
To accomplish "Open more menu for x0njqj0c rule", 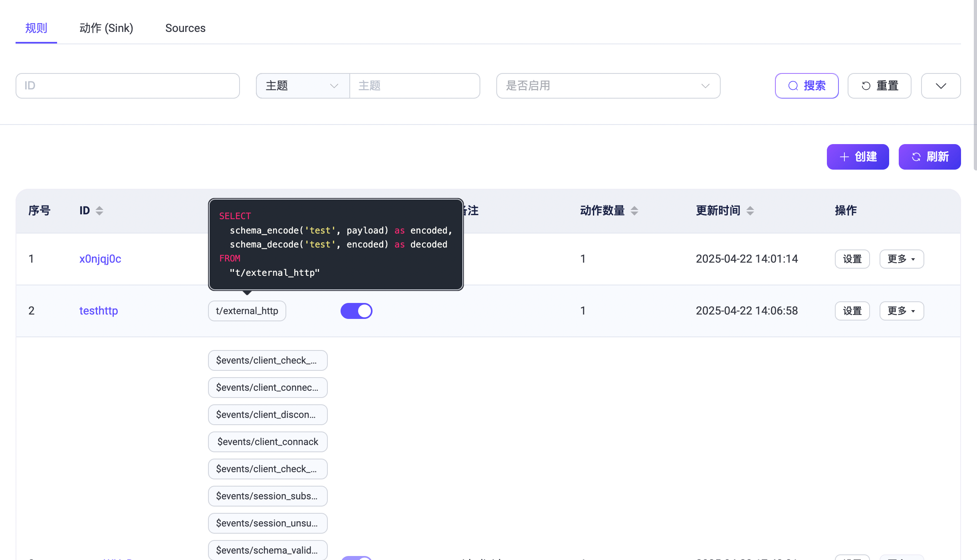I will [901, 259].
